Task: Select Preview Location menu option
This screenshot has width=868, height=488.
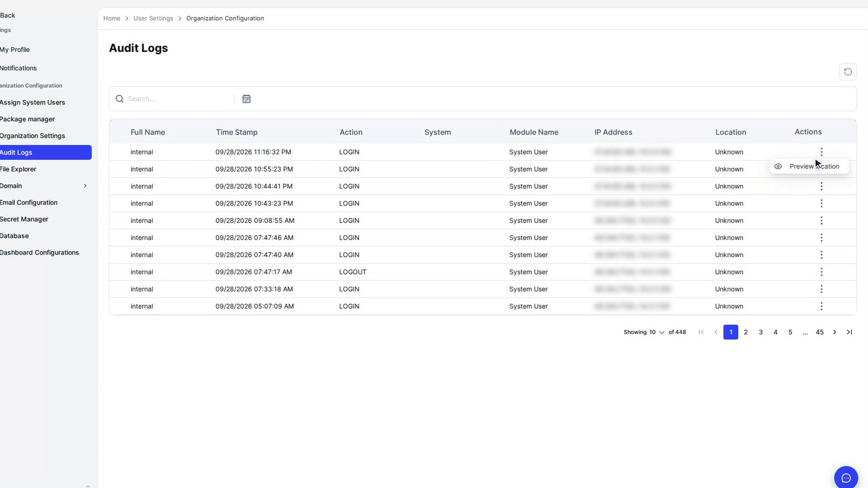Action: point(809,166)
